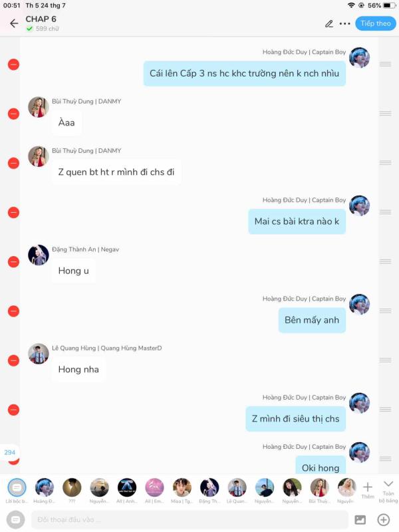Open the circled plus menu beside input

[384, 519]
